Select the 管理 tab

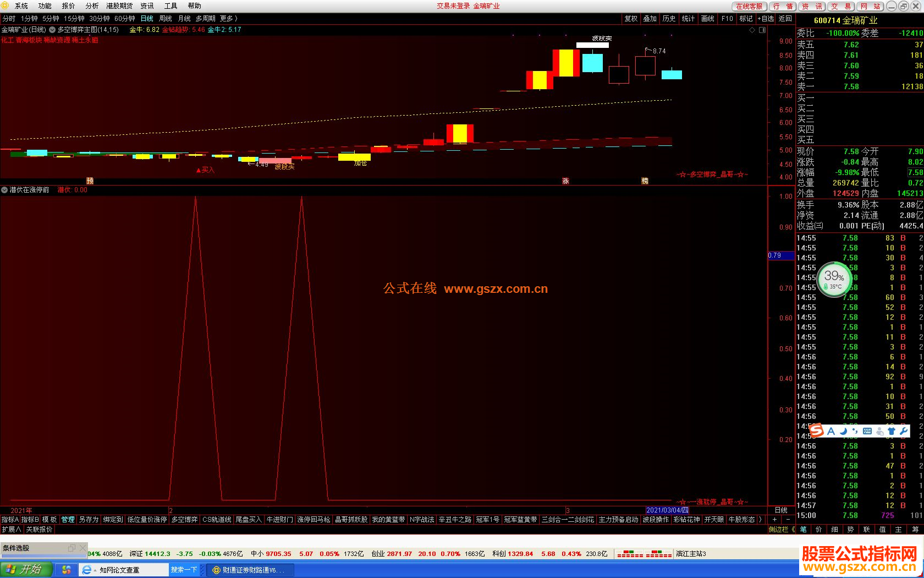point(68,520)
